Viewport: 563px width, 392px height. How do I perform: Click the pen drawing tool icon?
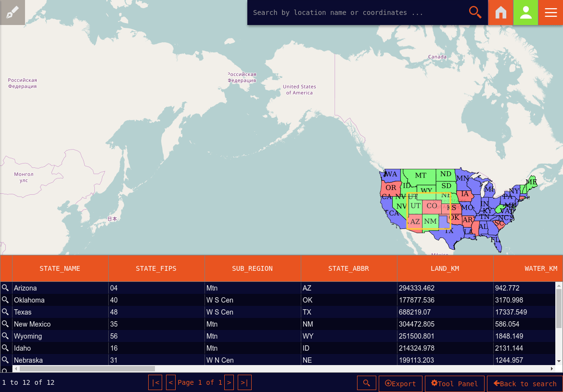pyautogui.click(x=13, y=13)
